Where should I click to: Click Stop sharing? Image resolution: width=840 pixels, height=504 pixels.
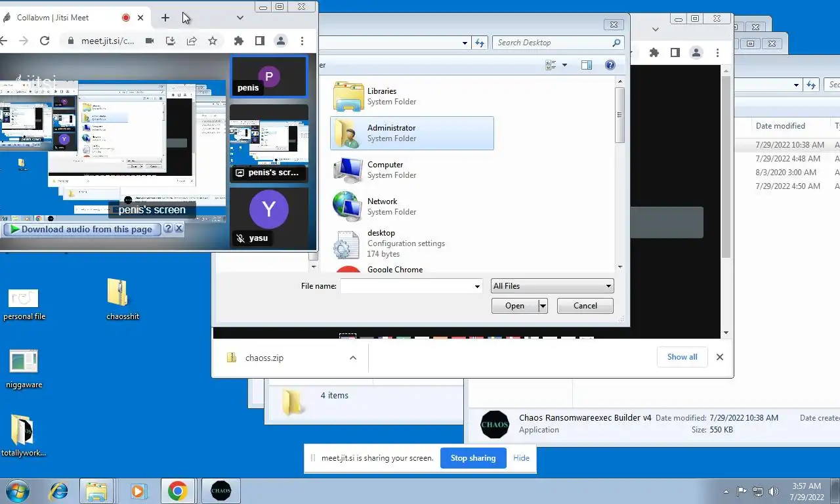tap(473, 458)
